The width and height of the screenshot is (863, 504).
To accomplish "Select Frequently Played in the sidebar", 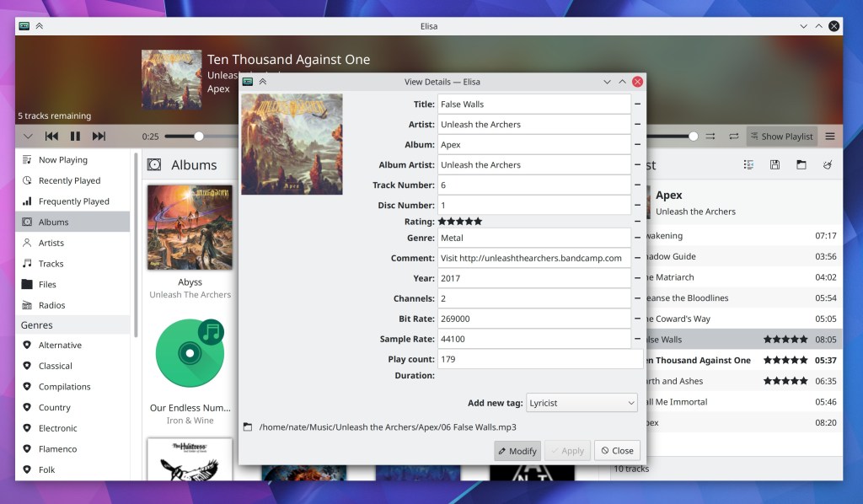I will (x=73, y=201).
